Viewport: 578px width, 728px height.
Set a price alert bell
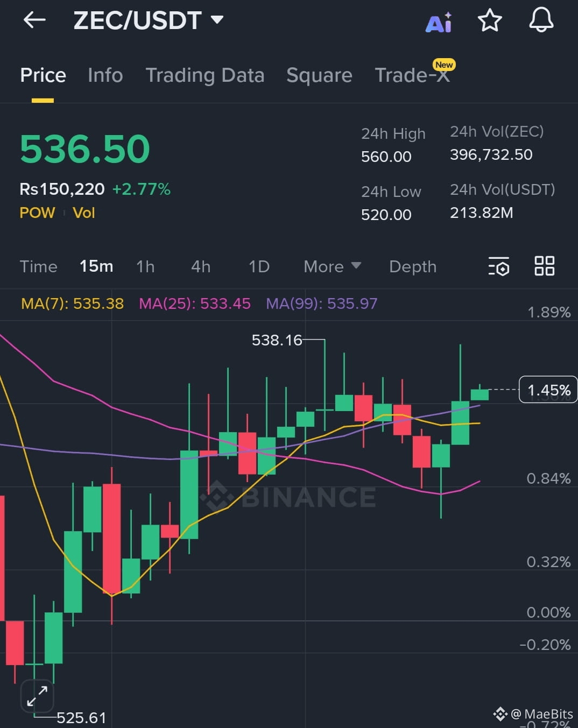click(x=541, y=20)
